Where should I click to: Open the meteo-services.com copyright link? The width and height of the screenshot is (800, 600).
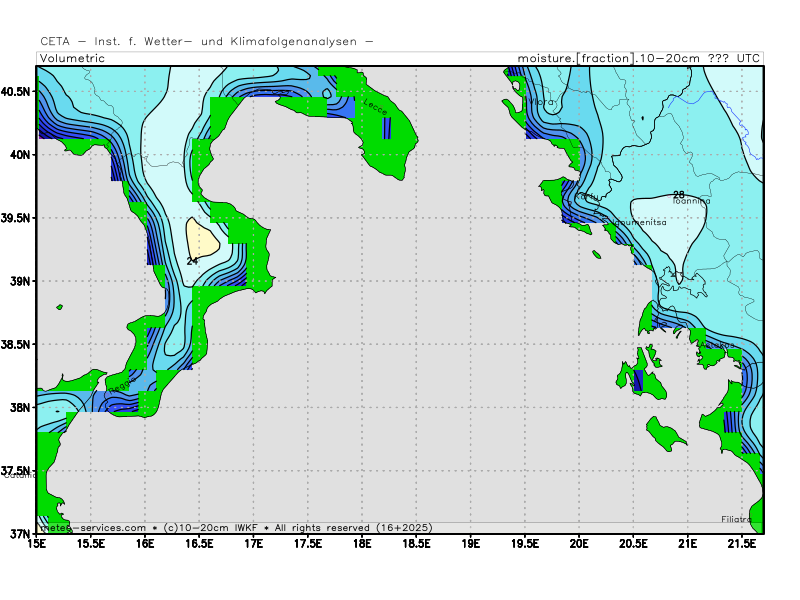(x=92, y=527)
